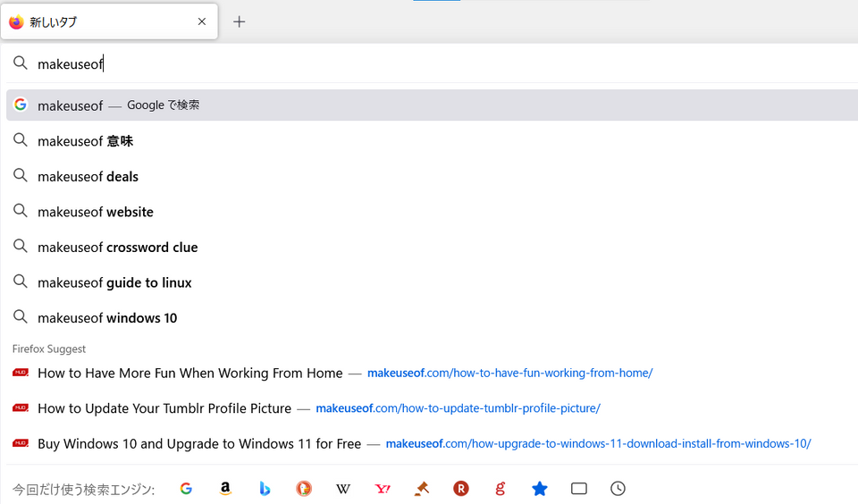The height and width of the screenshot is (504, 858).
Task: Search history using the clock icon
Action: (x=618, y=489)
